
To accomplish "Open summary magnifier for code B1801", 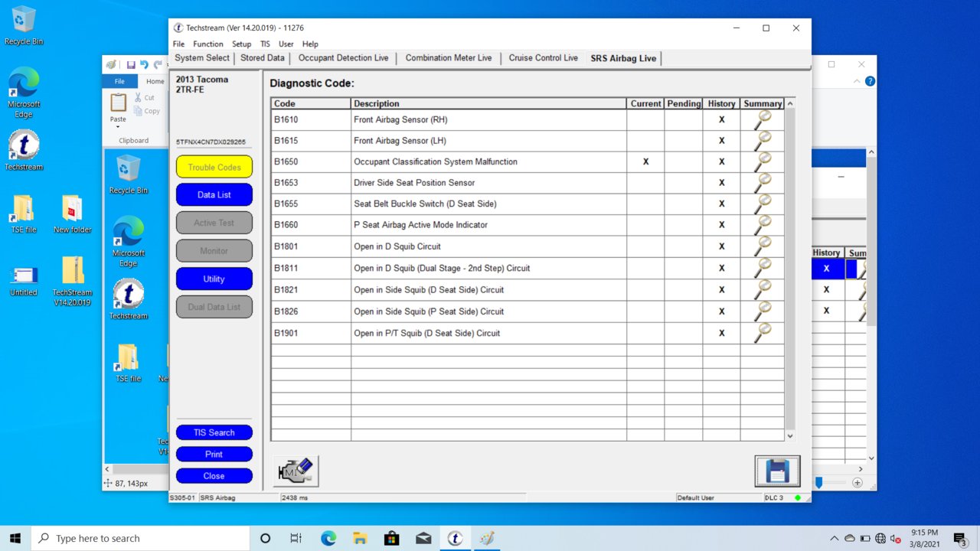I will pos(762,246).
